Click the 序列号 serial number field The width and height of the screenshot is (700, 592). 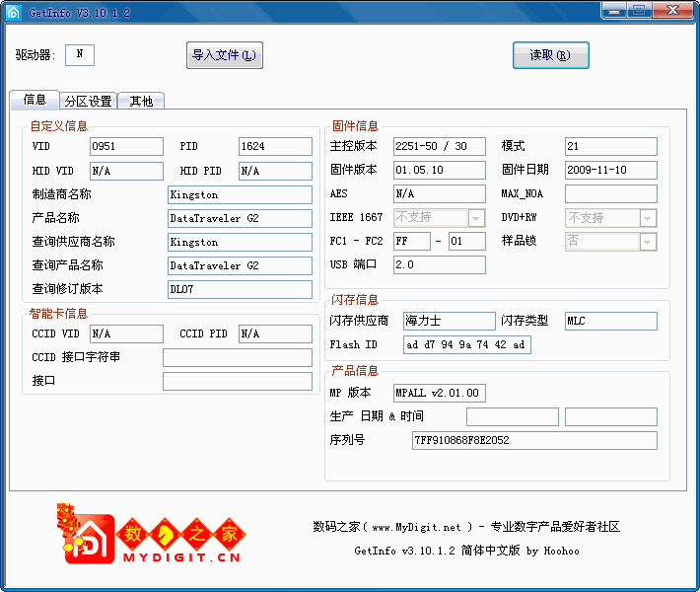pyautogui.click(x=534, y=440)
